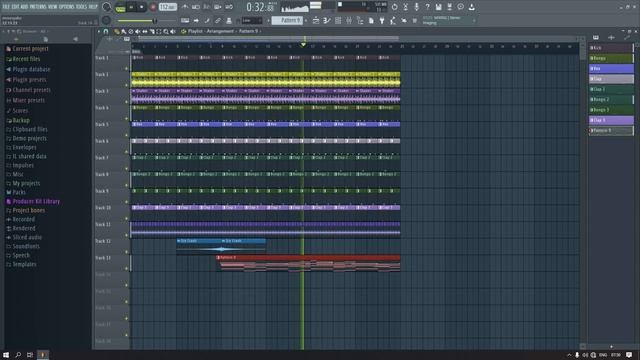
Task: Open the FILE menu
Action: tap(7, 7)
